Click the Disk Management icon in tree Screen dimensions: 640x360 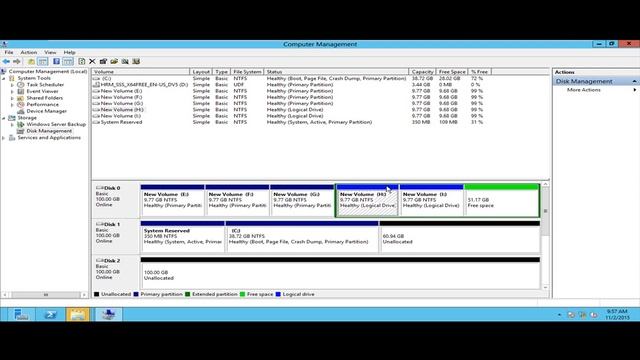point(21,131)
